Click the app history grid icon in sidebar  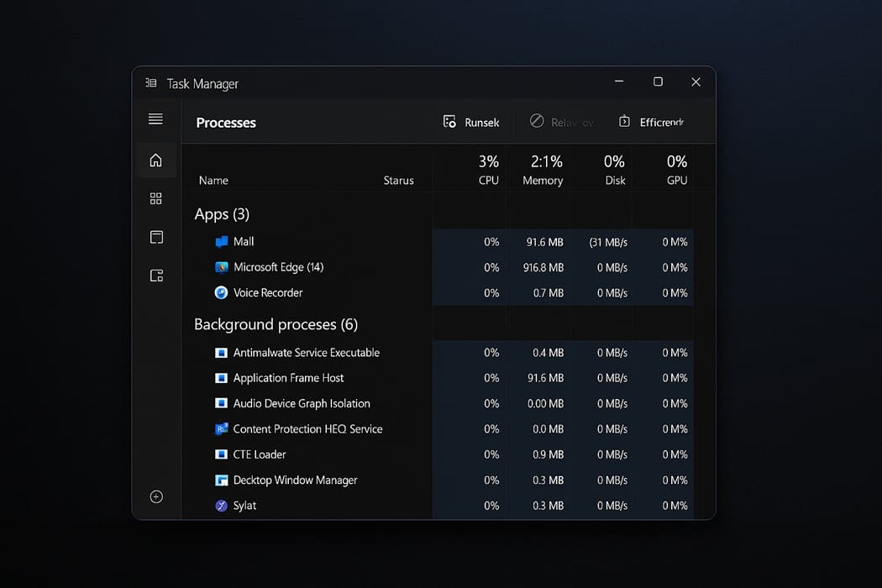point(155,198)
